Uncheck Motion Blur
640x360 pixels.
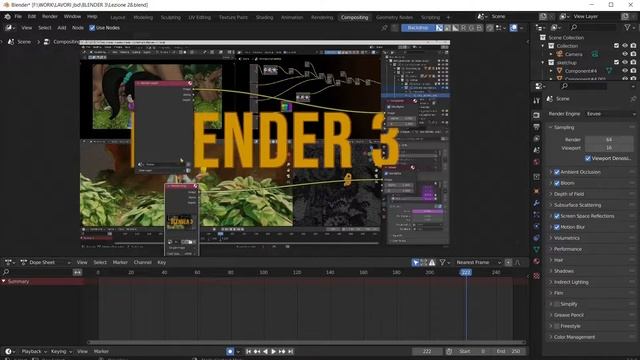(557, 227)
